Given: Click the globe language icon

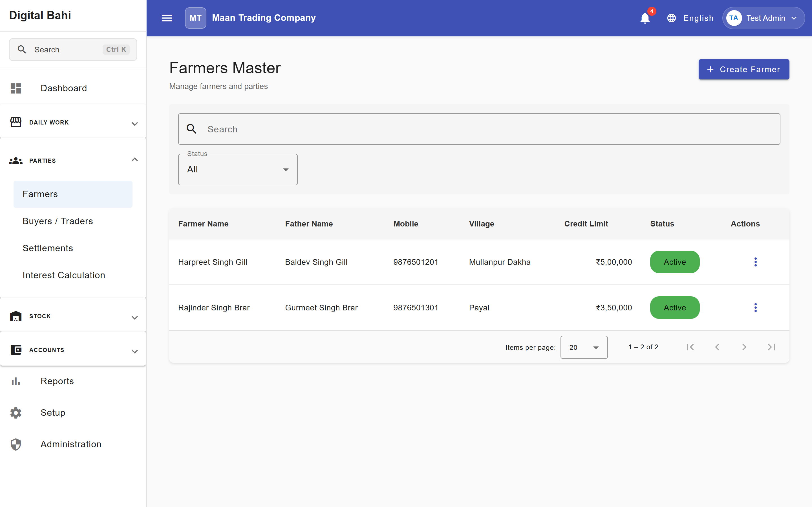Looking at the screenshot, I should 671,18.
